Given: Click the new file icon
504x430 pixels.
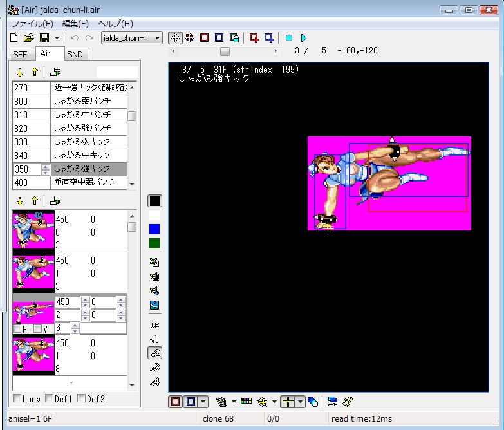Looking at the screenshot, I should (14, 38).
